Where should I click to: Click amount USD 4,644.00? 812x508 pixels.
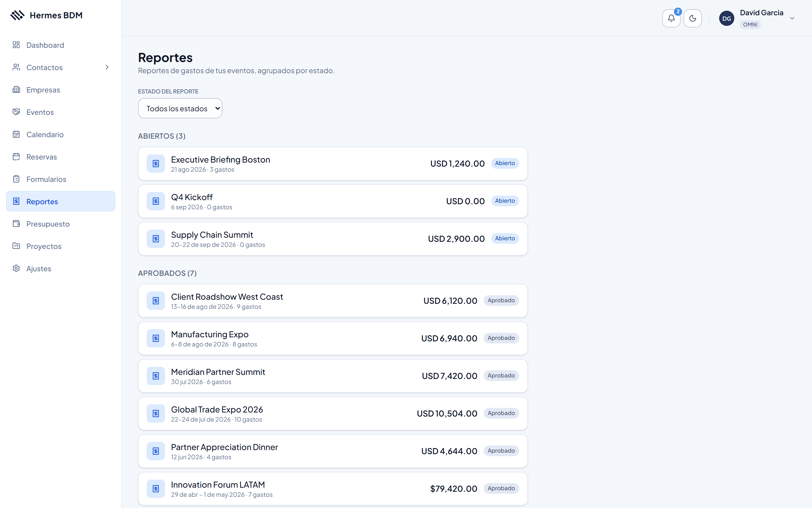449,451
